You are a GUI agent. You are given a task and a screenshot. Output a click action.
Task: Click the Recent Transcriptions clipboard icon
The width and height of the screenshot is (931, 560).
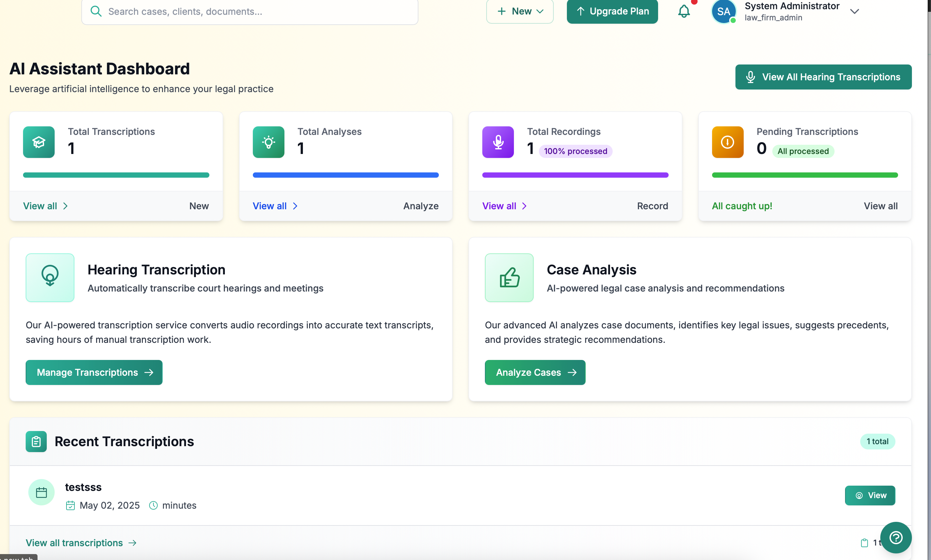[36, 441]
